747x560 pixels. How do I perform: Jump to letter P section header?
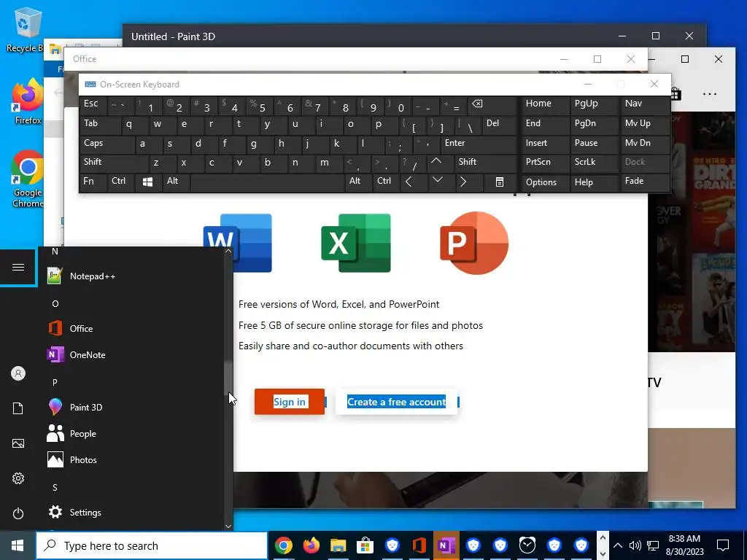coord(55,382)
